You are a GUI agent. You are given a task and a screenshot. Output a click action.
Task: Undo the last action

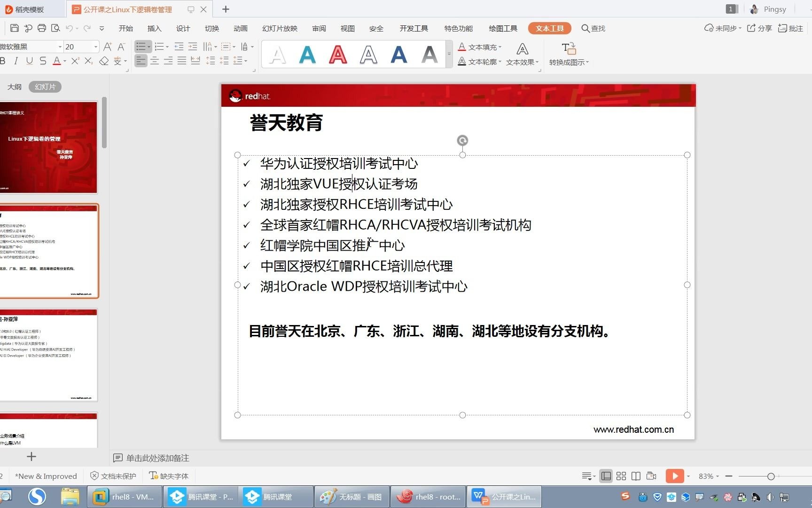pyautogui.click(x=69, y=28)
